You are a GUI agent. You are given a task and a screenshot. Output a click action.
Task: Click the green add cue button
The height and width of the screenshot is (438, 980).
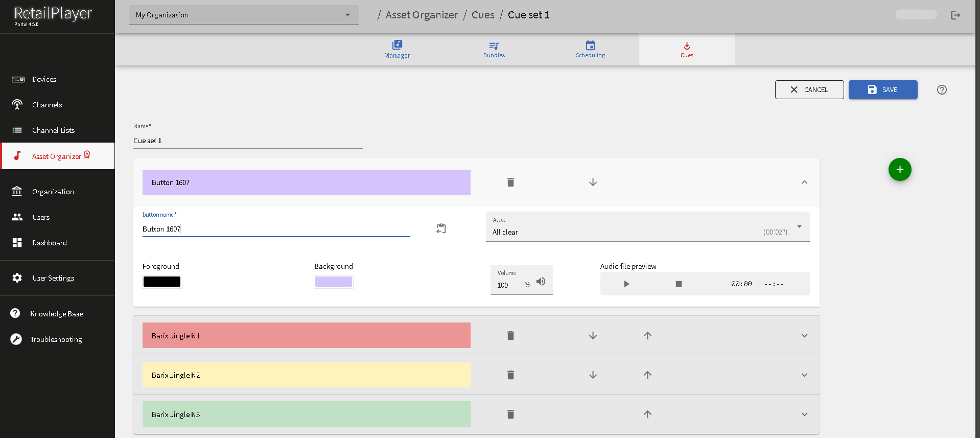pyautogui.click(x=899, y=170)
